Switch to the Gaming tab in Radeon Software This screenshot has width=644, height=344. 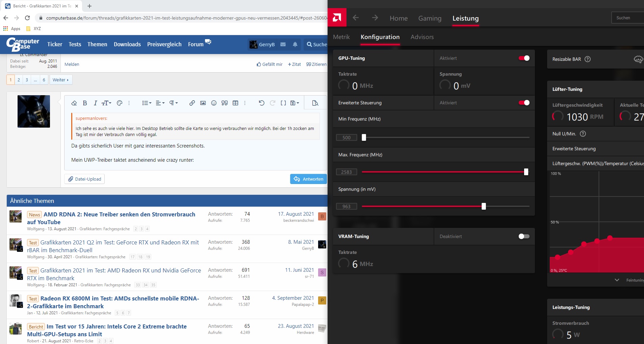coord(430,18)
